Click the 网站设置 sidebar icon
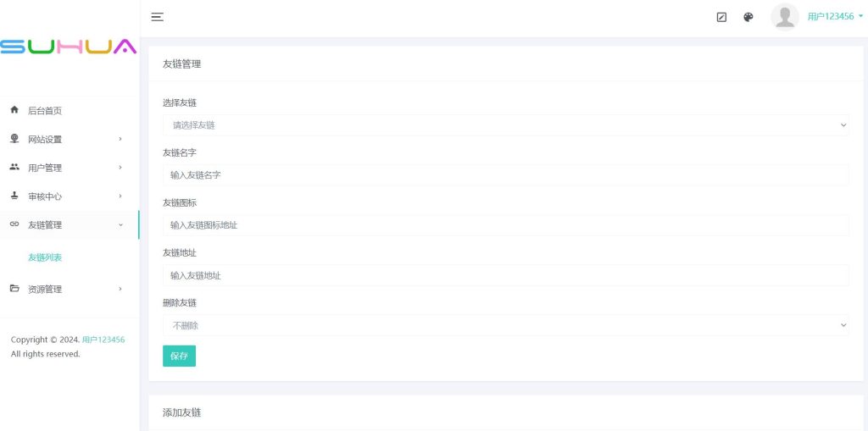 pos(14,139)
